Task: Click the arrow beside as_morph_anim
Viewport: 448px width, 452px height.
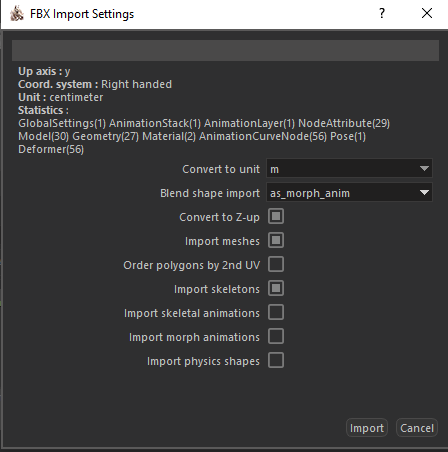Action: (x=424, y=193)
